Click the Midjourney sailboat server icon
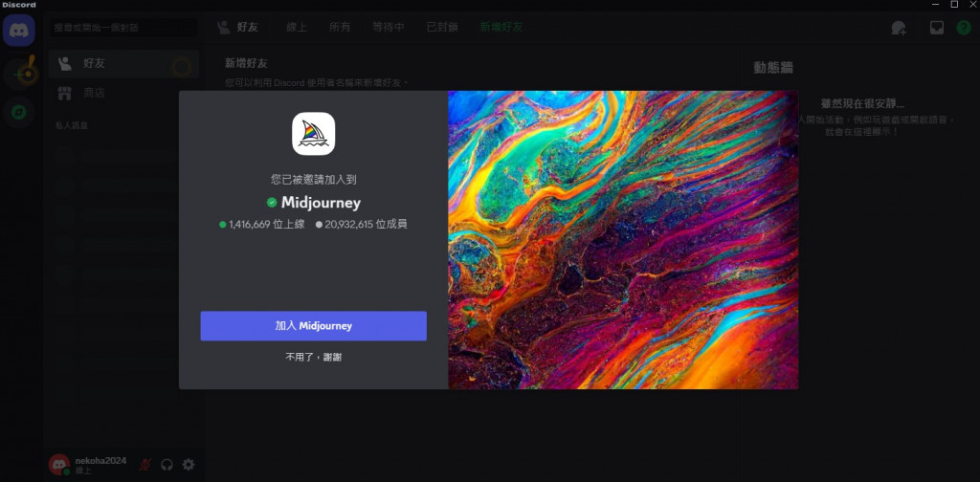The height and width of the screenshot is (482, 980). (313, 134)
